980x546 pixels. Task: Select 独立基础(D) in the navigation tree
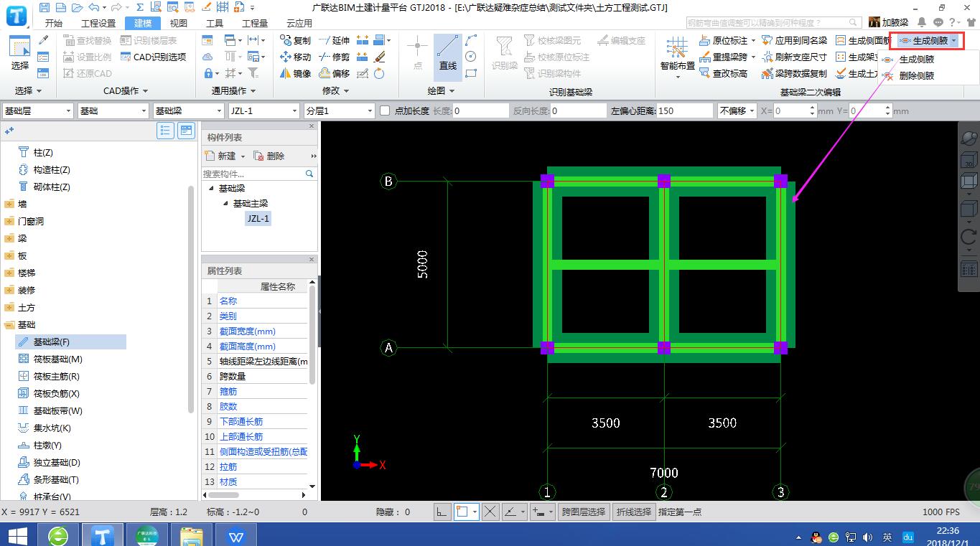[57, 463]
